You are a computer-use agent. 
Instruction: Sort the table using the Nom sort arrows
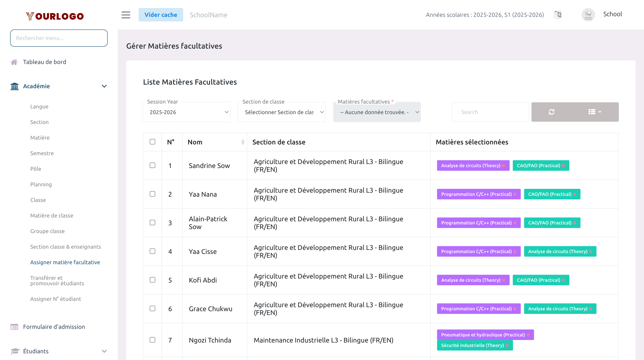point(242,142)
